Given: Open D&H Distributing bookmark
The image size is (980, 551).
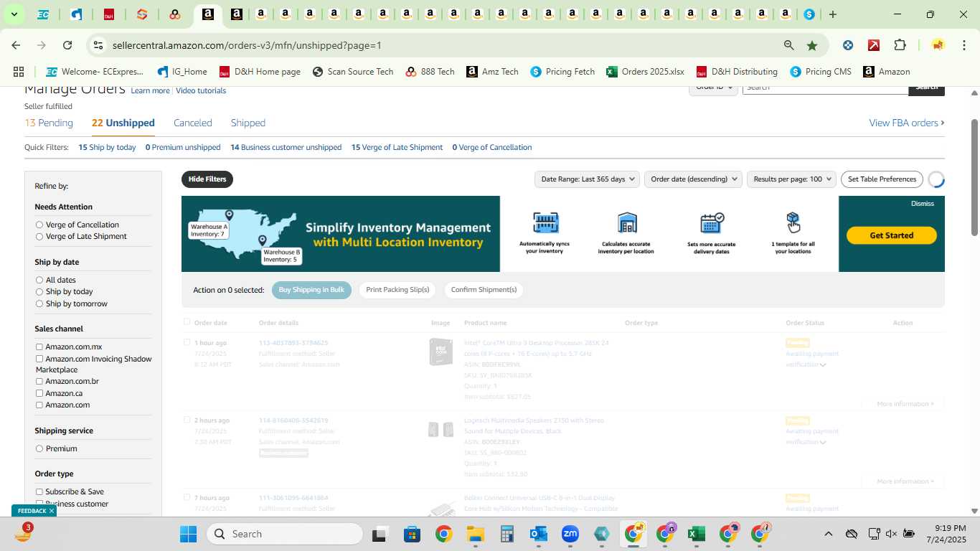Looking at the screenshot, I should (737, 72).
